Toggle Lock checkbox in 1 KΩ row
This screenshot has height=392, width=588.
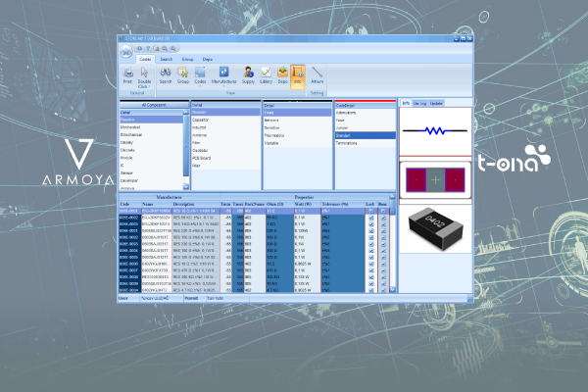[x=370, y=224]
